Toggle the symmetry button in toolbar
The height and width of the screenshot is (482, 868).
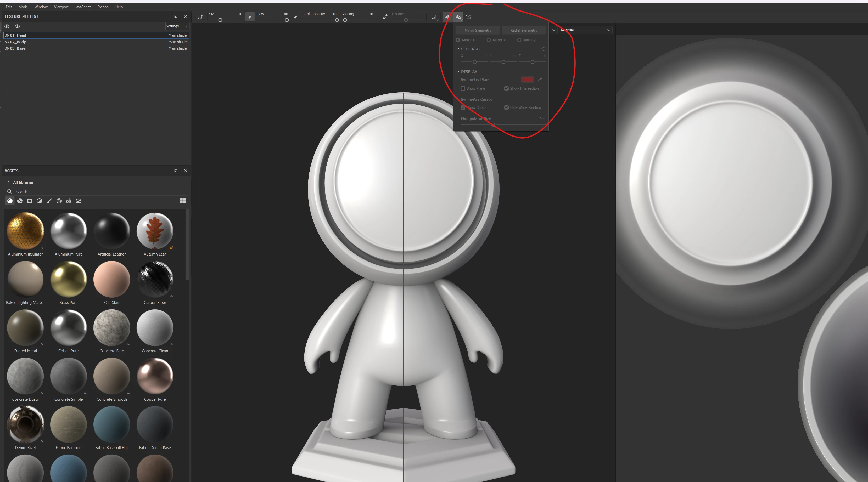tap(447, 17)
